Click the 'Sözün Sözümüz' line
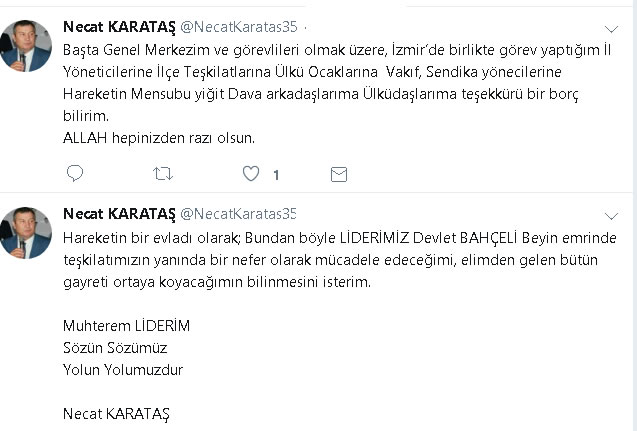This screenshot has height=431, width=637. pyautogui.click(x=114, y=348)
